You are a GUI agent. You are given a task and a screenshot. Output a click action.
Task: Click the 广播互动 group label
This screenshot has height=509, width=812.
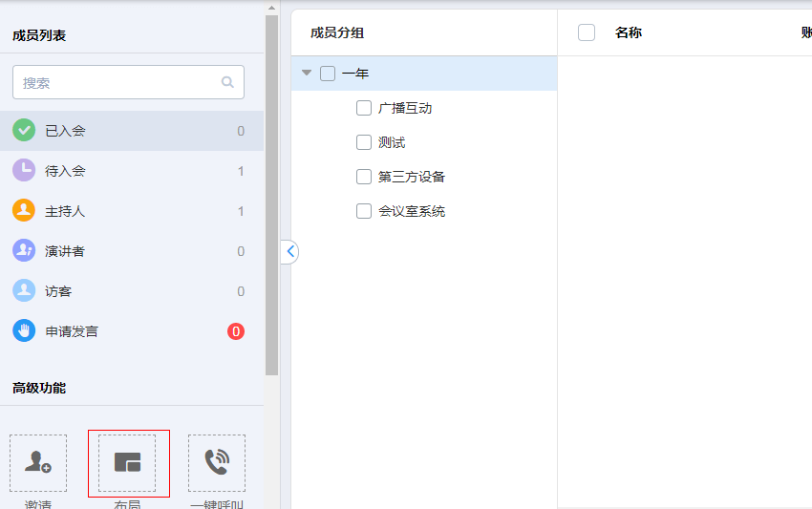coord(405,108)
